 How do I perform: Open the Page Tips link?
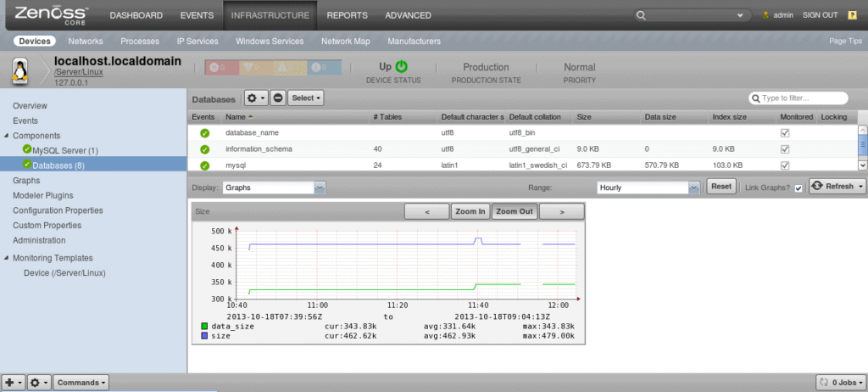click(x=845, y=41)
